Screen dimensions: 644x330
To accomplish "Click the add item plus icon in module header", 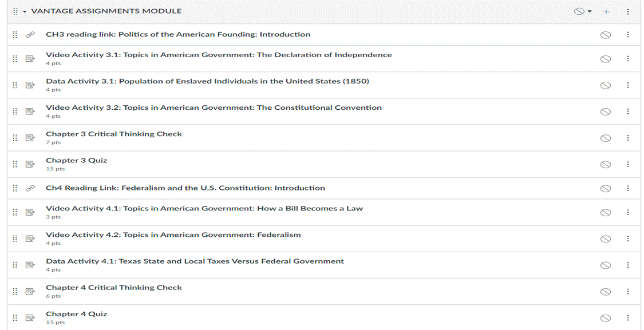I will [x=606, y=11].
